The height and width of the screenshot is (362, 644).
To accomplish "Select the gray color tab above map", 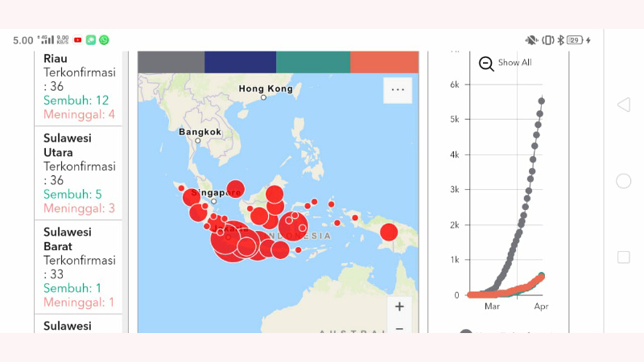I will click(x=171, y=62).
